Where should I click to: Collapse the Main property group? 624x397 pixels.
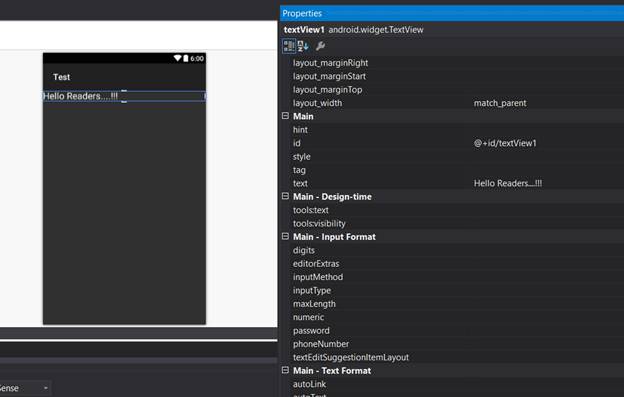point(285,116)
